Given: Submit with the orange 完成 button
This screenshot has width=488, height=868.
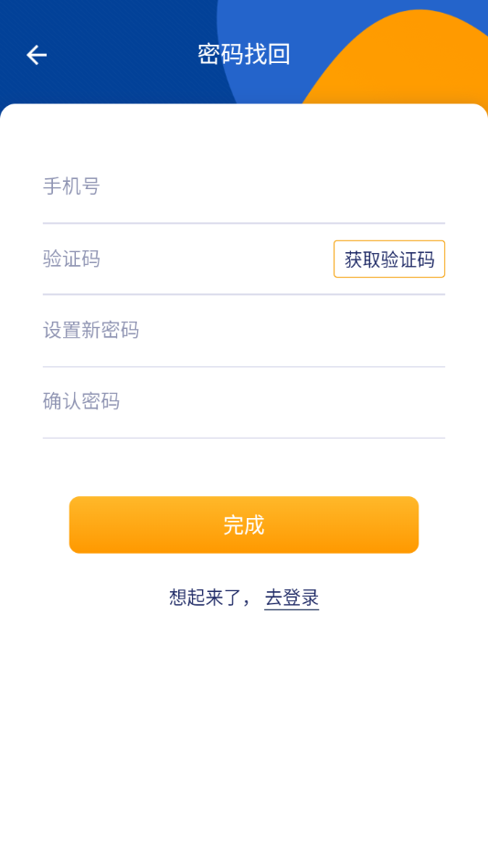Looking at the screenshot, I should pos(244,524).
